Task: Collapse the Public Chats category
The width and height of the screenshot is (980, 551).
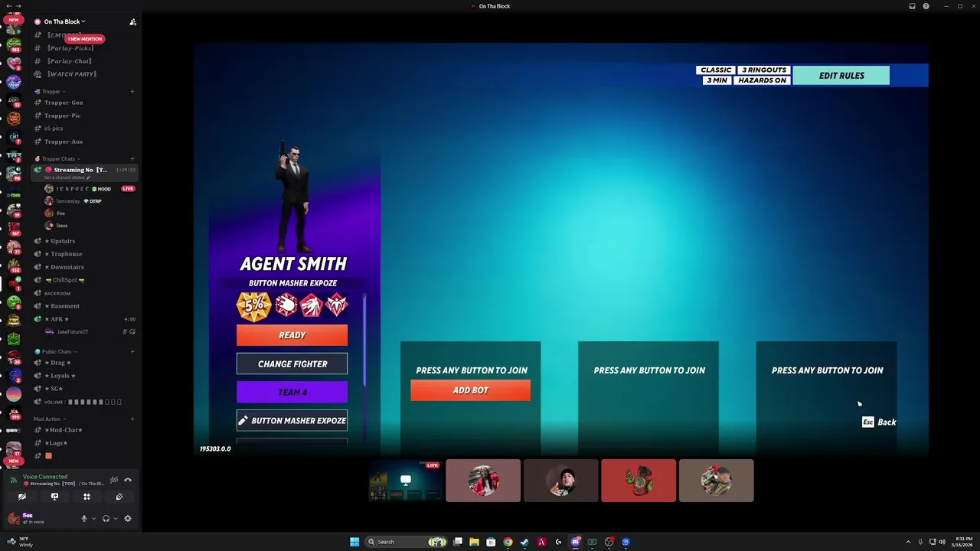Action: (x=56, y=351)
